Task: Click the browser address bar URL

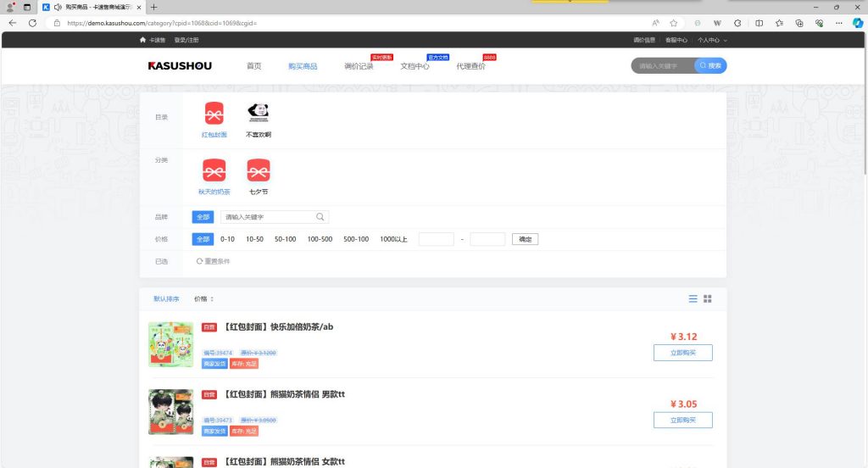Action: tap(162, 23)
